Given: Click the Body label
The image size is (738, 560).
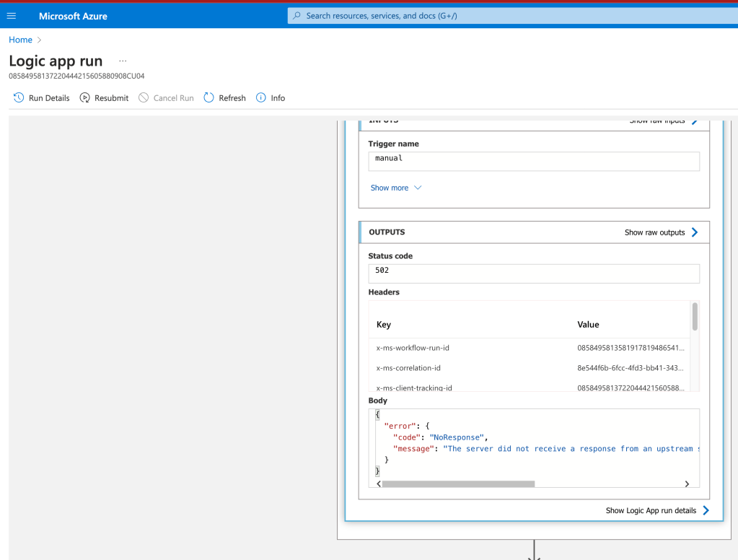Looking at the screenshot, I should 377,401.
